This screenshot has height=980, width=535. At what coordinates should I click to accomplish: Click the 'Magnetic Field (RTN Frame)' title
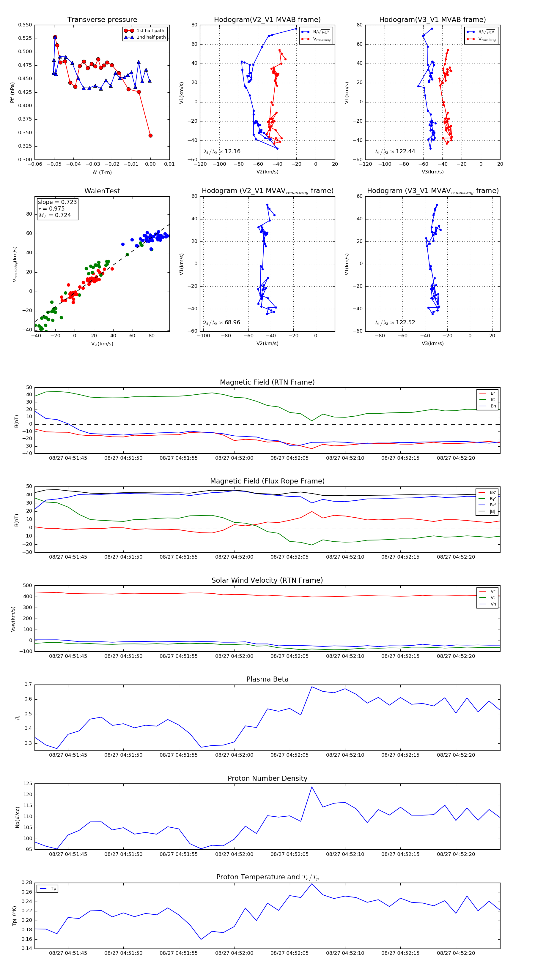tap(267, 382)
